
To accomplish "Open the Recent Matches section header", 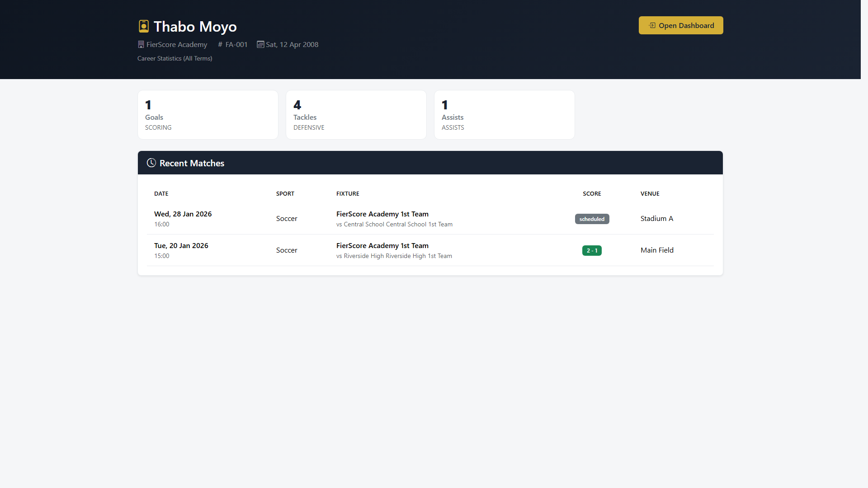I will [191, 163].
